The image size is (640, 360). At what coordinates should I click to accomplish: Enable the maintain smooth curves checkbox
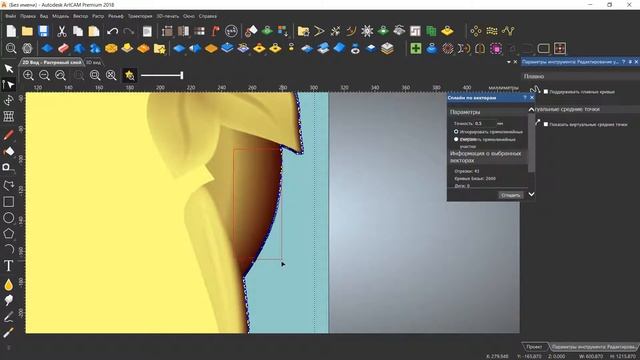click(x=546, y=92)
